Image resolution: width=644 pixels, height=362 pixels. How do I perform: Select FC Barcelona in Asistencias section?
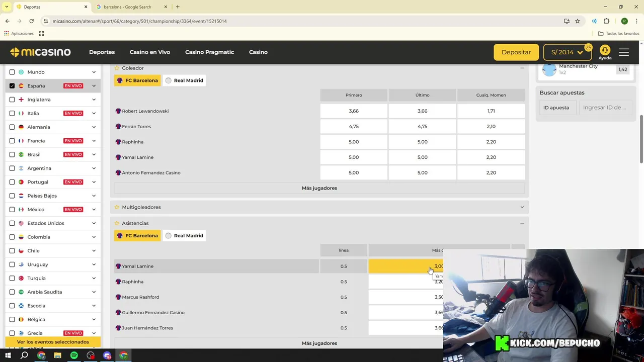(137, 236)
